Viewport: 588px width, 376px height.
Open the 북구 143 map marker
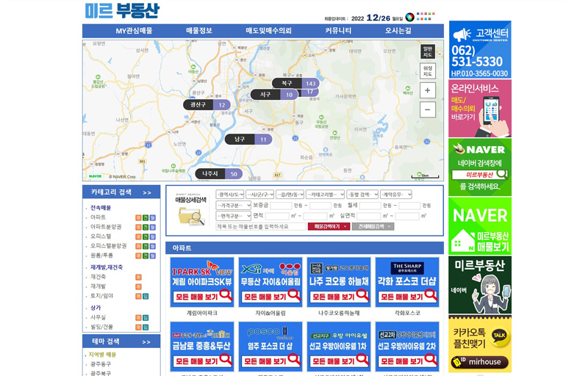[x=295, y=83]
